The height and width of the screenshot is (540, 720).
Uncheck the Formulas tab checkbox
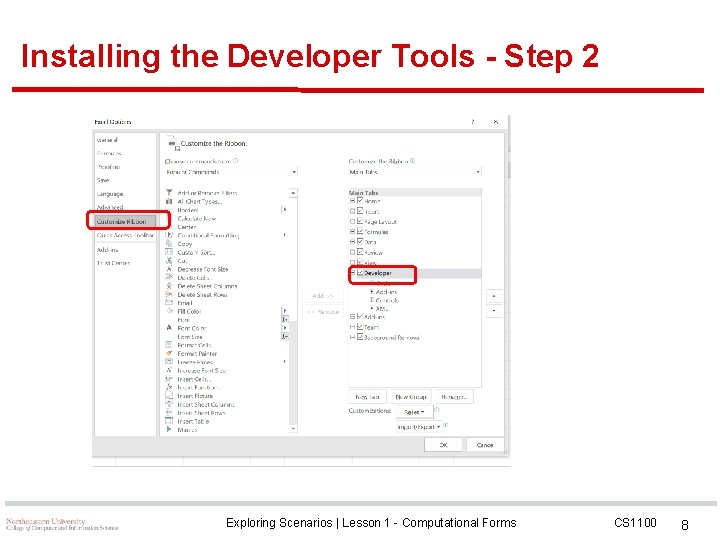pos(360,231)
